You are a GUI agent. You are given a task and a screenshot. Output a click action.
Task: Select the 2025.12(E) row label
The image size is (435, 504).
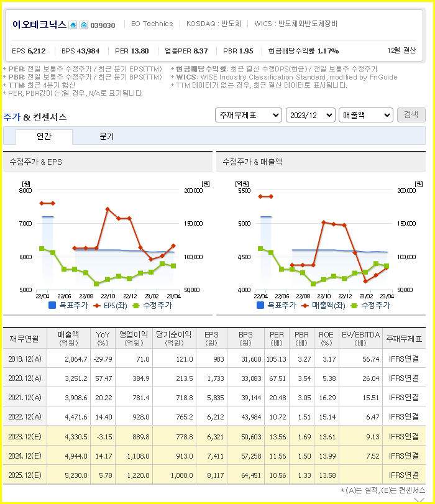(25, 475)
